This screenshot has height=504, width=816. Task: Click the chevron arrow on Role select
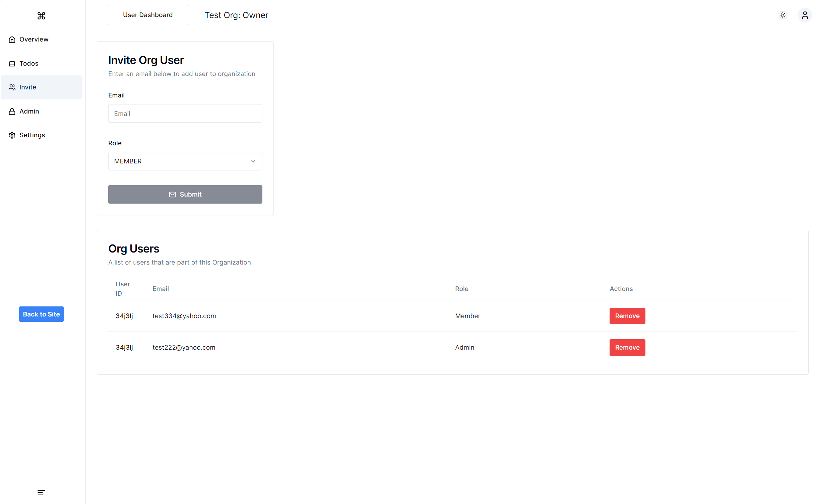coord(253,161)
